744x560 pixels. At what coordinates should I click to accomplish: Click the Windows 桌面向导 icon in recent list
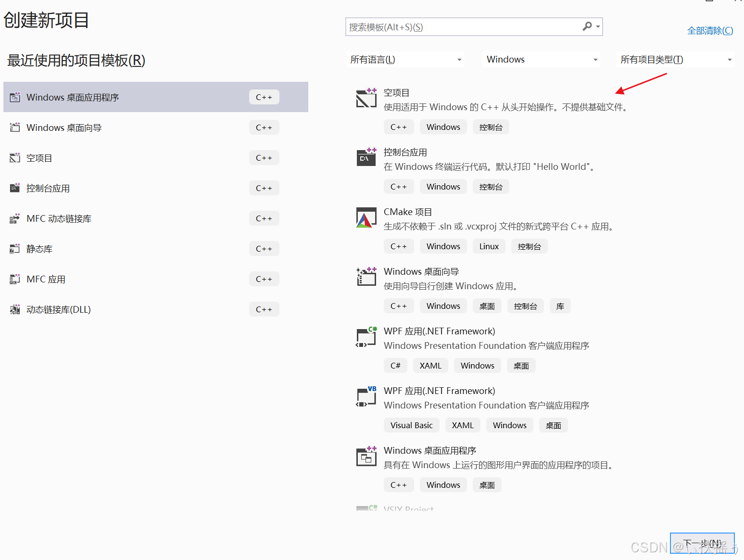tap(15, 127)
